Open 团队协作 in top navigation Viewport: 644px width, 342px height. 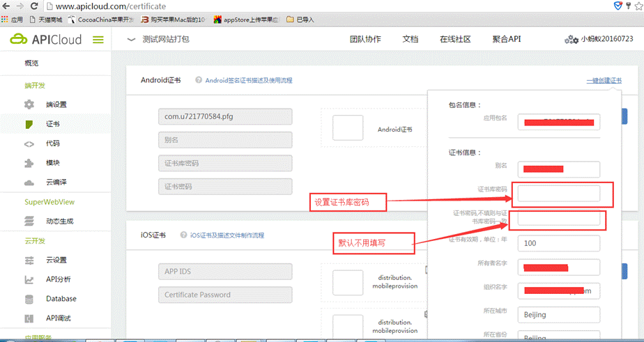[365, 40]
